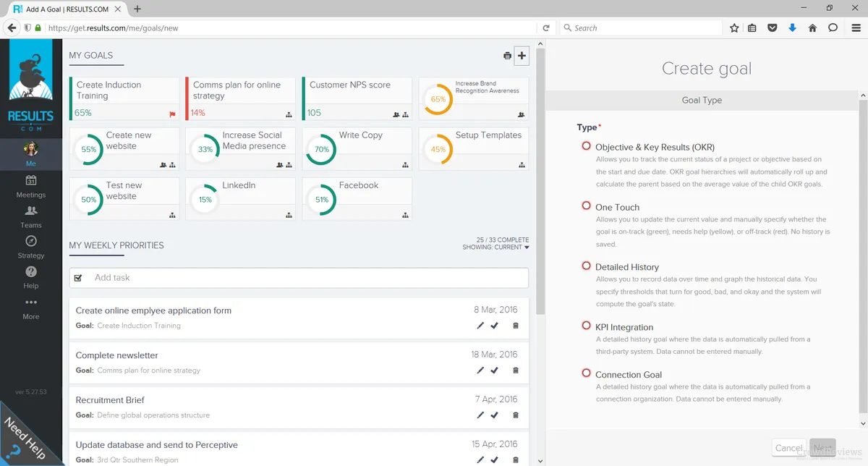Image resolution: width=868 pixels, height=466 pixels.
Task: Open hierarchy icon on Setup Templates goal
Action: [x=522, y=165]
